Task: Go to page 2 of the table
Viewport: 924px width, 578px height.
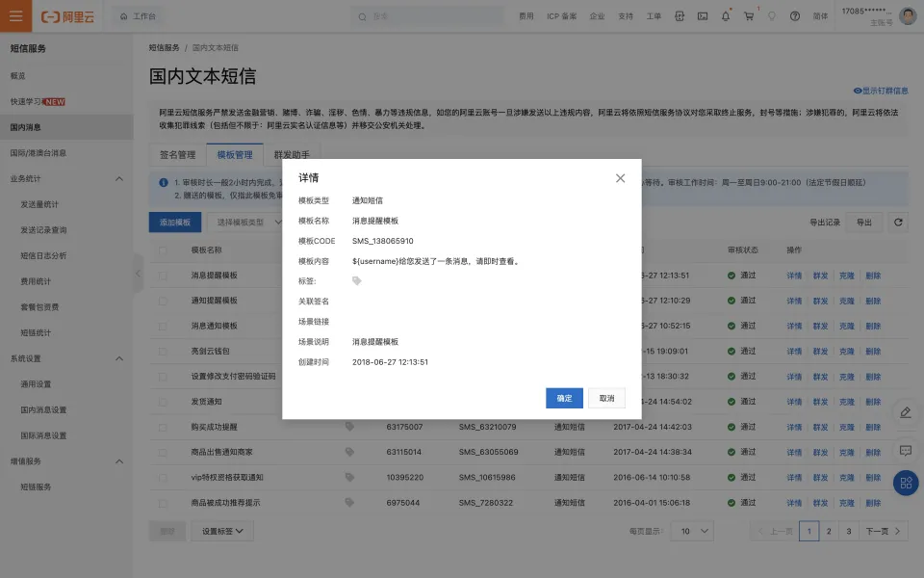Action: [829, 531]
